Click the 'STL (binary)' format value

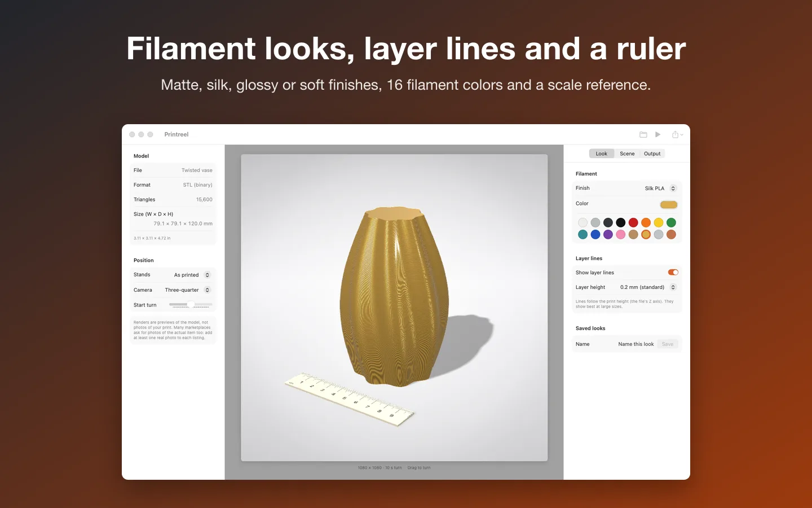[x=197, y=185]
